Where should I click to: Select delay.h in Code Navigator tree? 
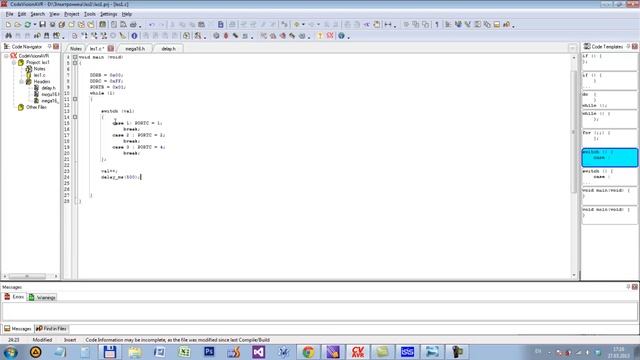[48, 88]
